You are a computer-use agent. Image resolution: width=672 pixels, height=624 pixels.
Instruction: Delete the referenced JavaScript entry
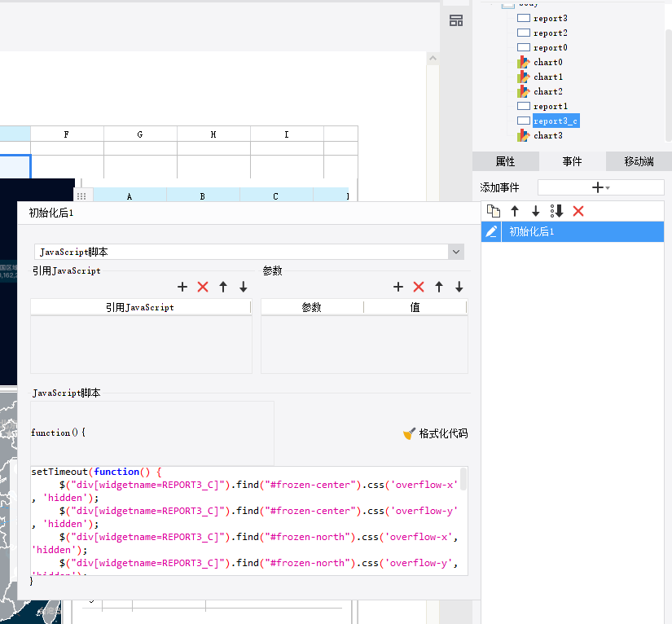(203, 287)
